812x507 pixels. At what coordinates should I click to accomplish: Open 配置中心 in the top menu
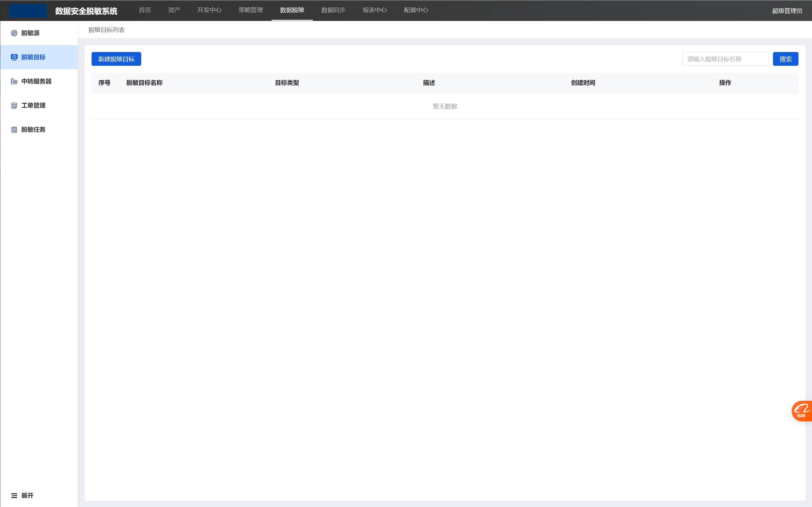(x=416, y=10)
